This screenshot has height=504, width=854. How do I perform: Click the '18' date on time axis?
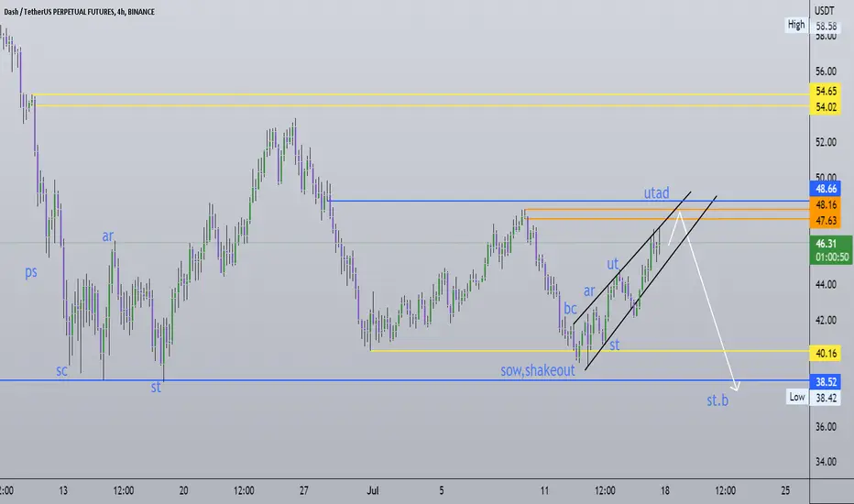[x=664, y=491]
